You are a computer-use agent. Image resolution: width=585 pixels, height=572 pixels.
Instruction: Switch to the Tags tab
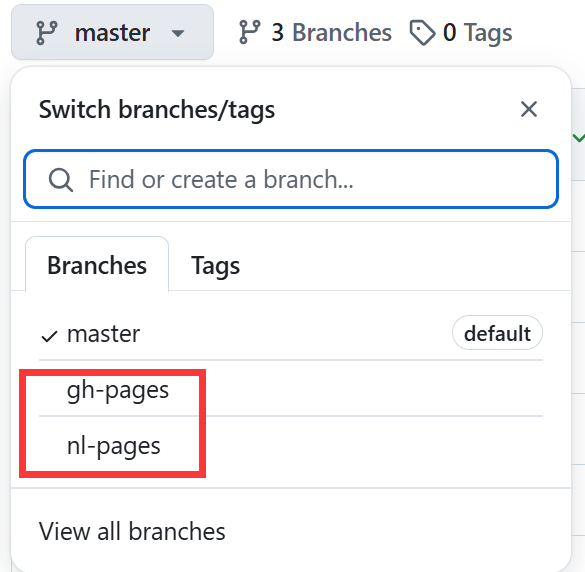pyautogui.click(x=215, y=266)
